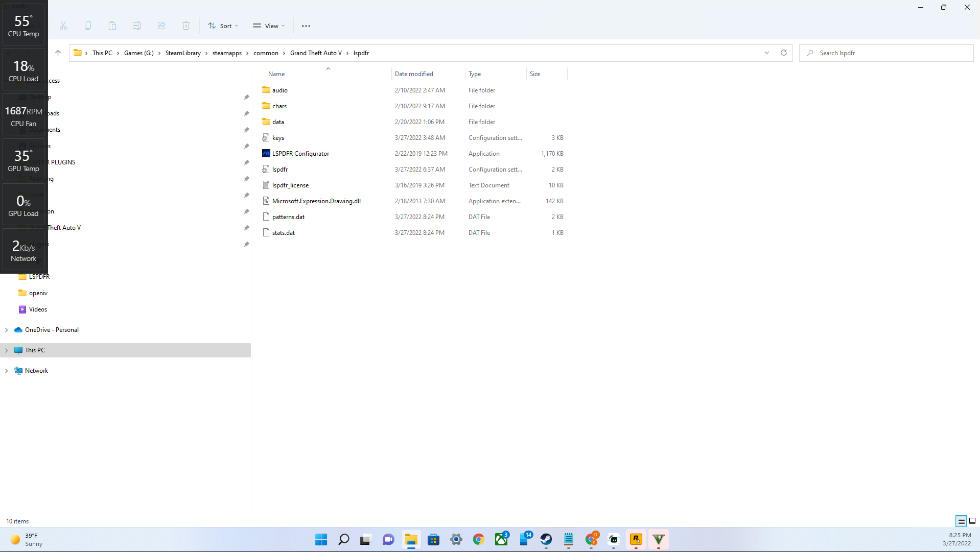Navigate to SteamLibrary in breadcrumb path

(x=183, y=53)
